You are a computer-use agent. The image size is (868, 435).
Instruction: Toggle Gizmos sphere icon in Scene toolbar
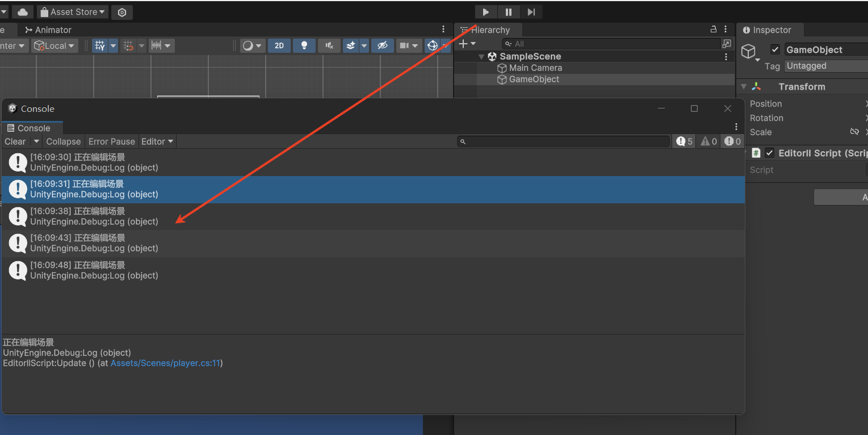point(433,46)
